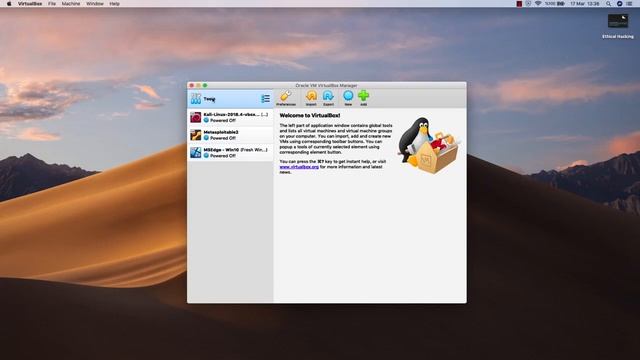Select the Kali-Linux-2018.4 virtual machine
This screenshot has width=640, height=360.
pos(230,117)
